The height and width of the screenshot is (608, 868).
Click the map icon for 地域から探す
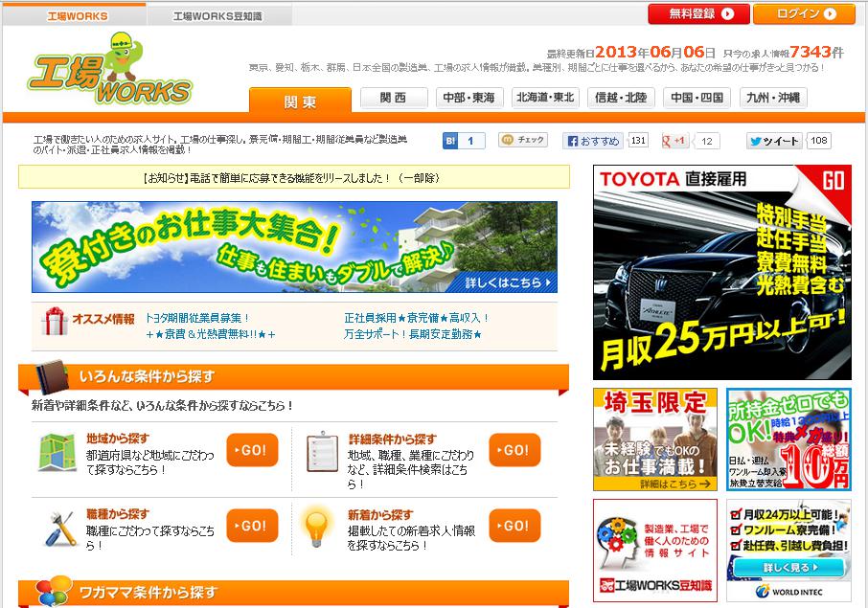click(57, 452)
